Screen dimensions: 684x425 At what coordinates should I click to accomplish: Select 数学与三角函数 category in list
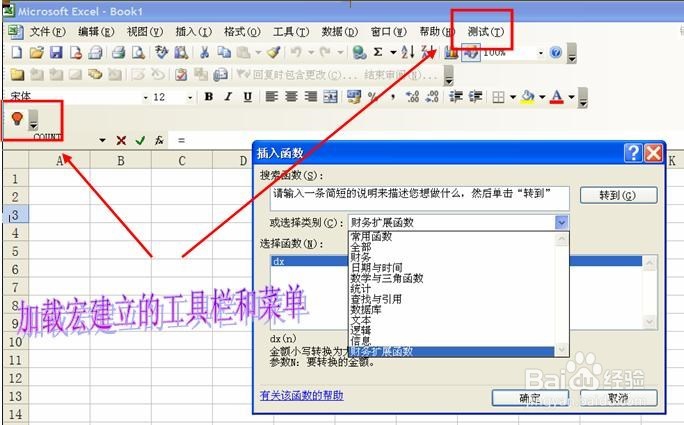click(387, 278)
